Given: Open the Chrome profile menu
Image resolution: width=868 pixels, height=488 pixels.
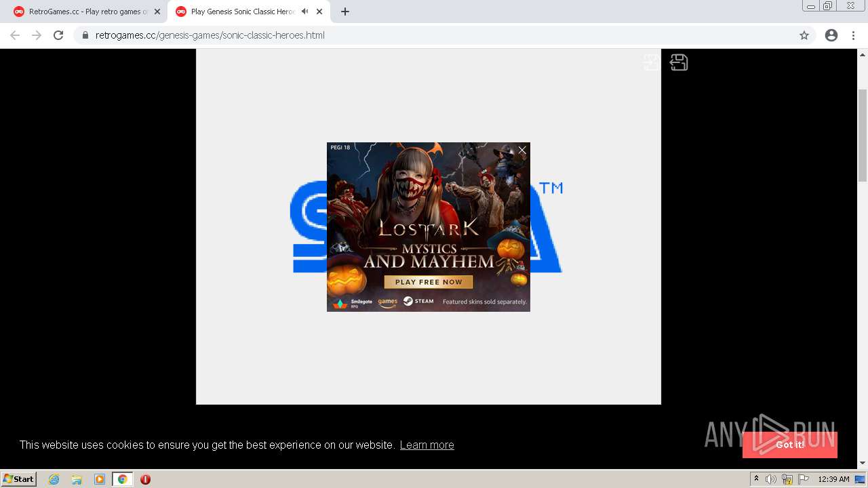Looking at the screenshot, I should [831, 35].
